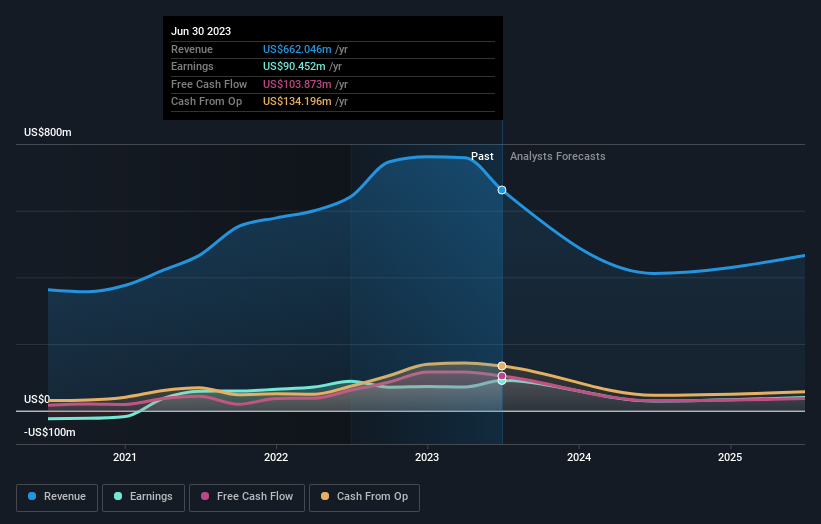Click the 2023 x-axis label
The image size is (821, 524).
pyautogui.click(x=427, y=458)
